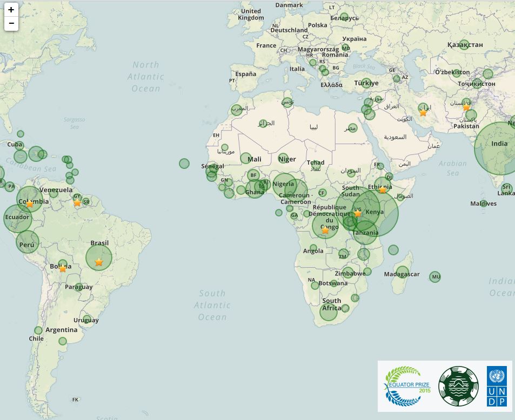Click the zoom in button on the map
Screen dimensions: 515x420
click(x=11, y=11)
